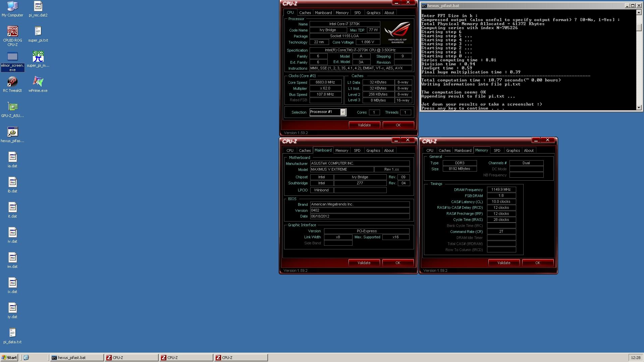Click Validate in the CPU tab window
Viewport: 644px width, 362px height.
(x=364, y=125)
